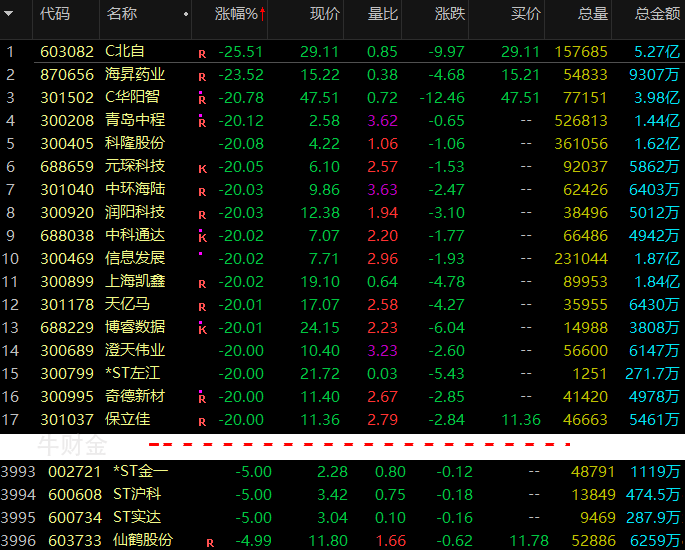This screenshot has width=685, height=550.
Task: Click the K marker icon for 博睿数据
Action: coord(202,330)
